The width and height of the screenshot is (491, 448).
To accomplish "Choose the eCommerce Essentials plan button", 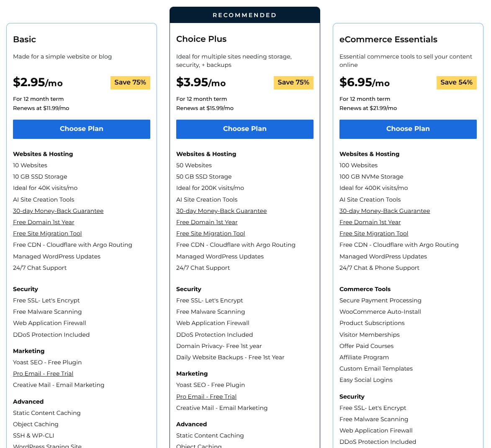I will 408,129.
